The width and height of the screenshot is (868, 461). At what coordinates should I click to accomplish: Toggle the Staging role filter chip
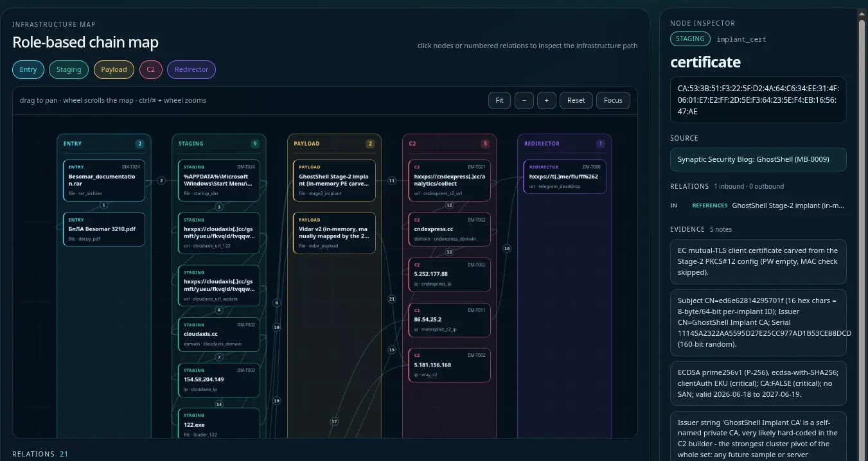69,69
